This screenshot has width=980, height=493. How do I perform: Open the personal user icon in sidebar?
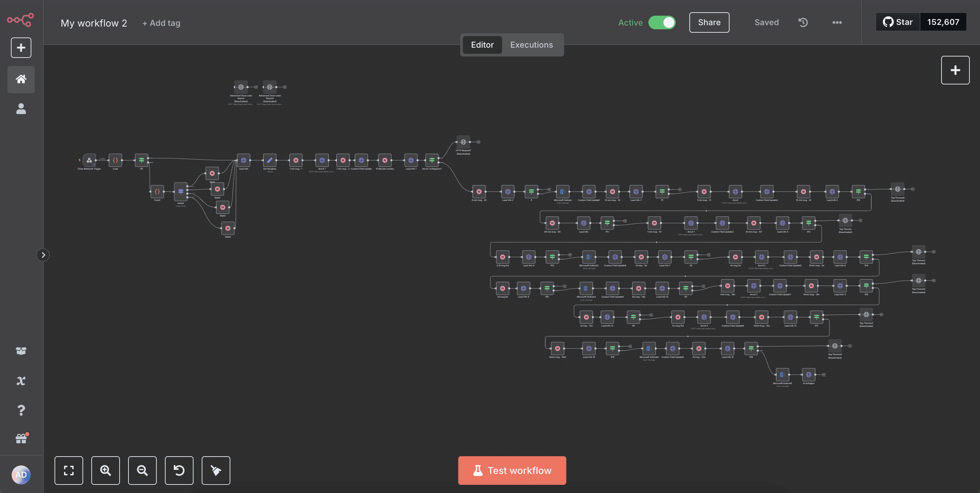[21, 109]
